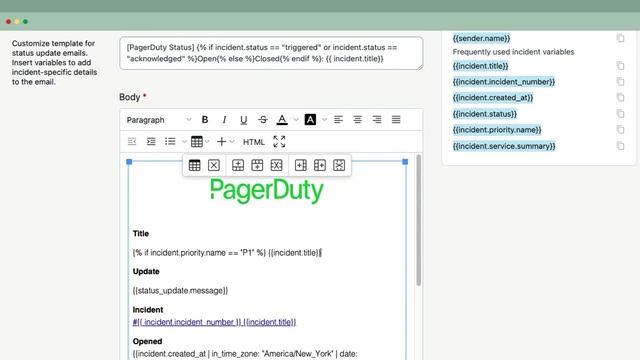640x360 pixels.
Task: Place cursor in the priority name title line
Action: 227,253
